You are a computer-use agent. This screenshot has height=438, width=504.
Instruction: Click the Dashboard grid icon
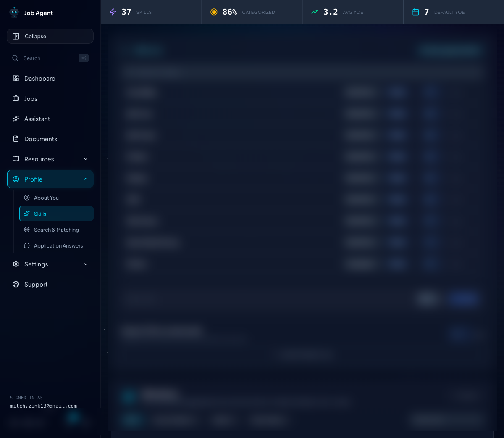tap(16, 78)
